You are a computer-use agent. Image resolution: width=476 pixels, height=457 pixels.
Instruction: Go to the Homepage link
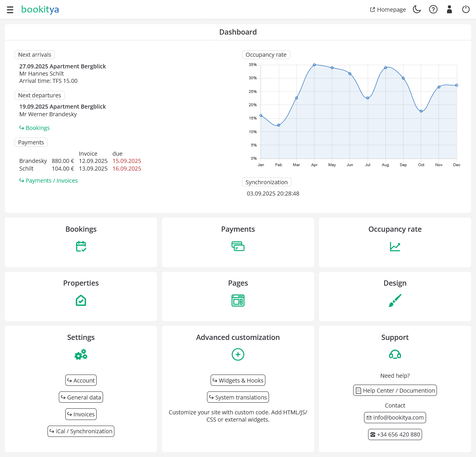[388, 10]
